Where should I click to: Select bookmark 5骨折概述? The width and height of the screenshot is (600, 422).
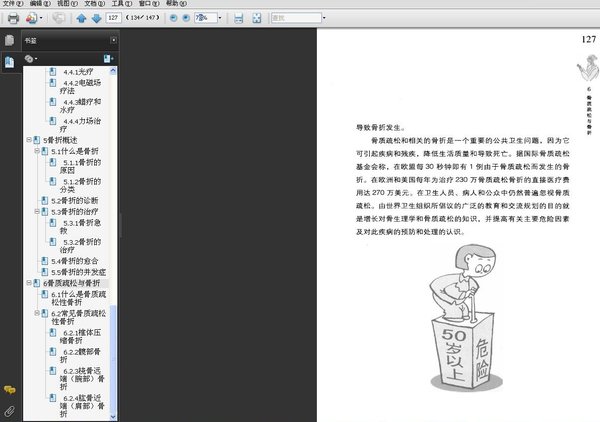click(x=60, y=140)
